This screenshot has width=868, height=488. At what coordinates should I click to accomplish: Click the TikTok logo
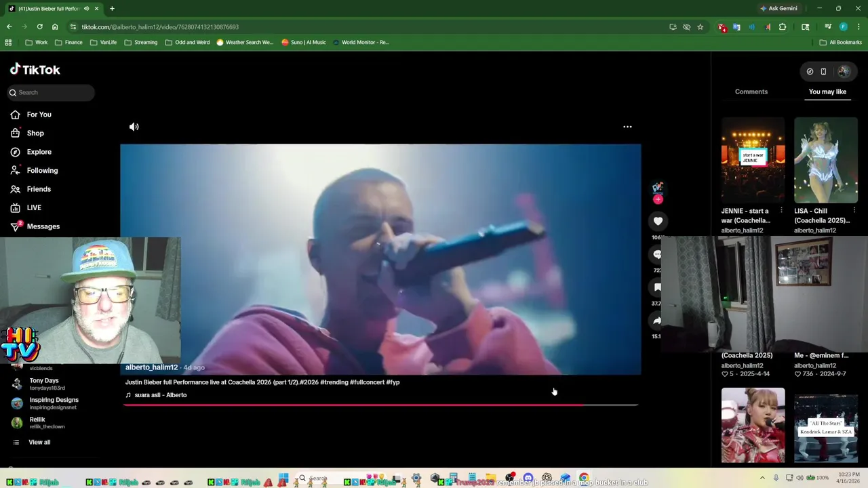pyautogui.click(x=35, y=69)
